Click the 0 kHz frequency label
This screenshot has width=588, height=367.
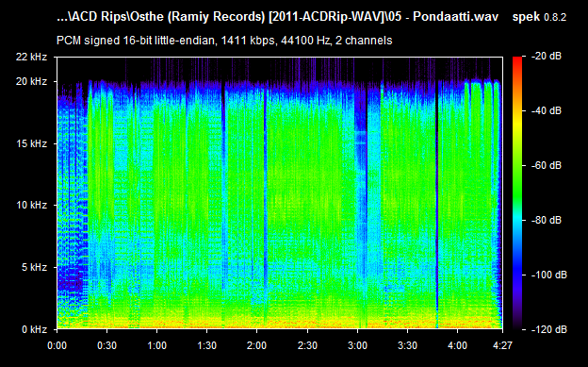34,329
